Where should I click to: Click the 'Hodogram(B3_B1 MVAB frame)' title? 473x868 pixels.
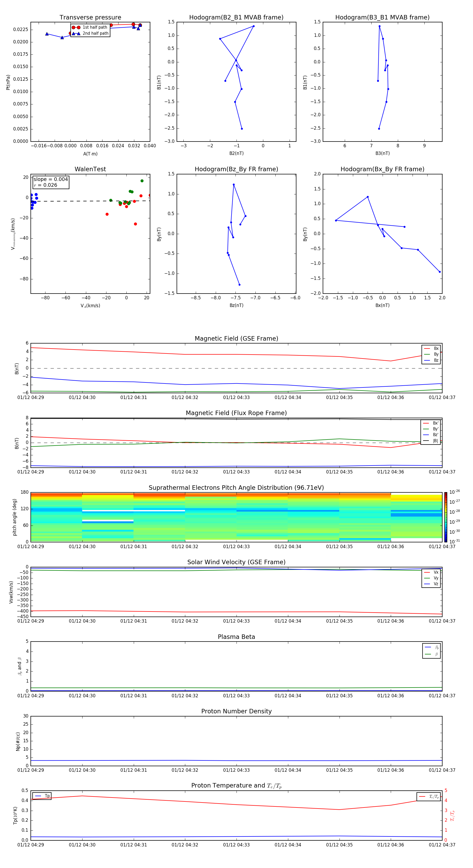point(382,18)
